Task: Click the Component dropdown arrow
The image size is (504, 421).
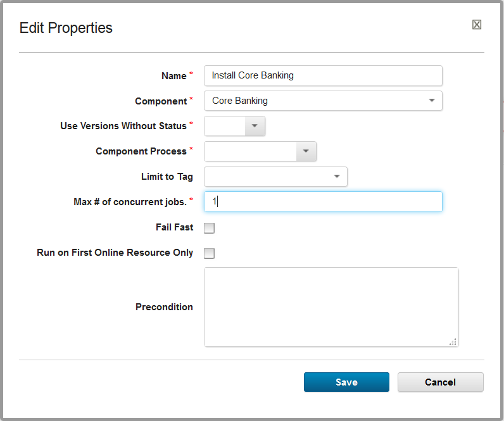Action: 432,101
